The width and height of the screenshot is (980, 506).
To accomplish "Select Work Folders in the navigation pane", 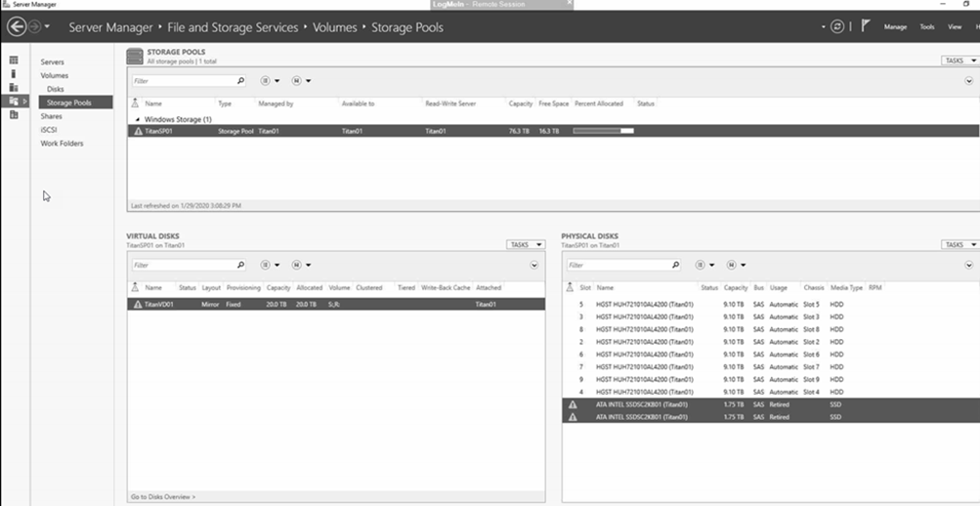I will coord(62,144).
